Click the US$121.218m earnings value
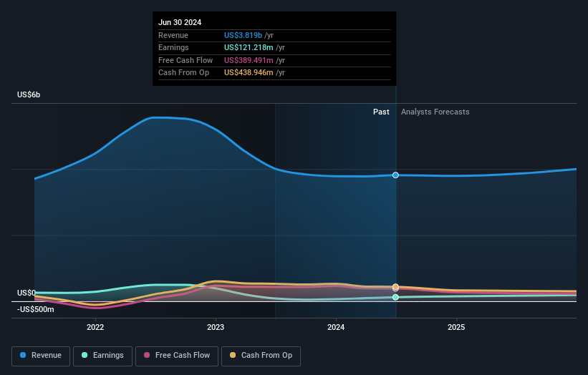 [249, 47]
